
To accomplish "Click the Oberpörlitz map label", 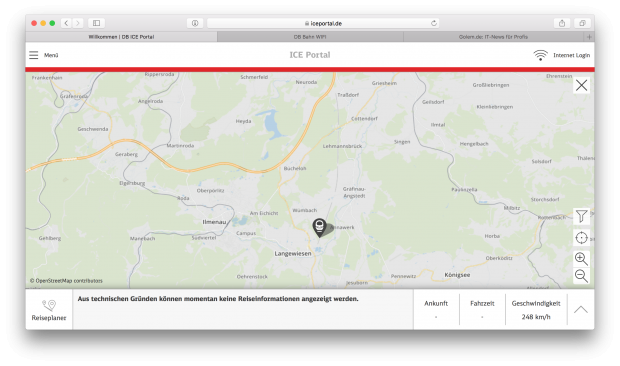I will [210, 190].
